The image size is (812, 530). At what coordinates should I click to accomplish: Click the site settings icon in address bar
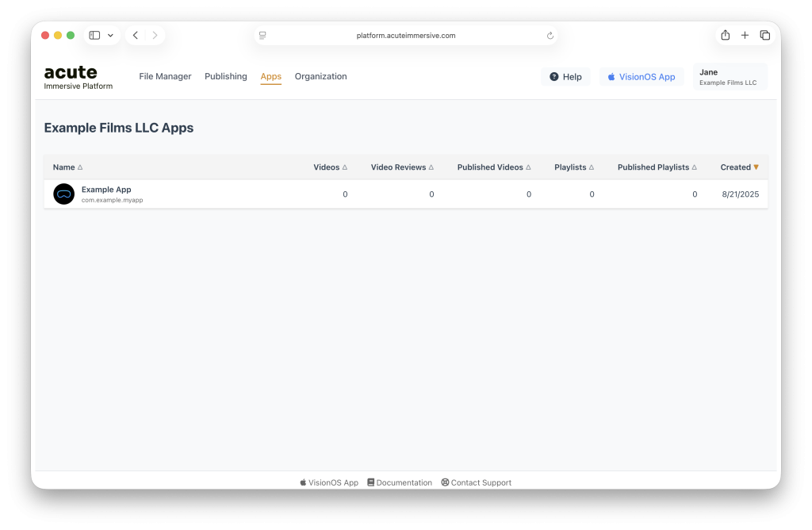(262, 36)
